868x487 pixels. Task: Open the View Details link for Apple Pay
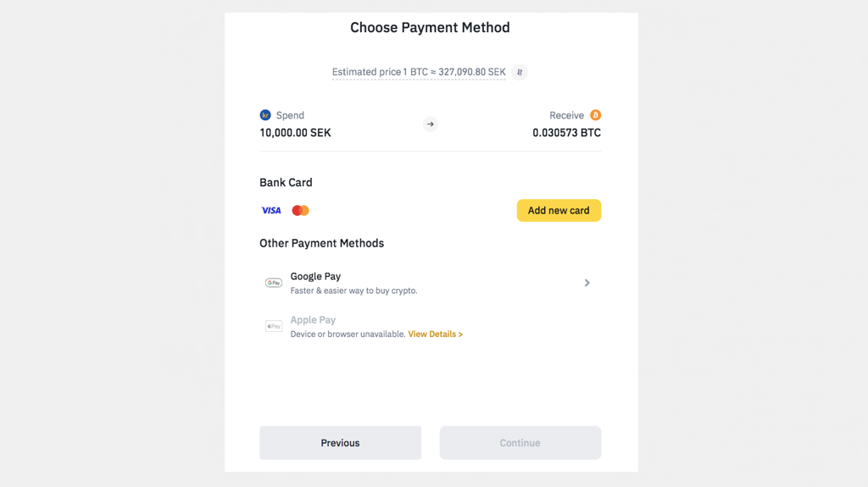(435, 335)
